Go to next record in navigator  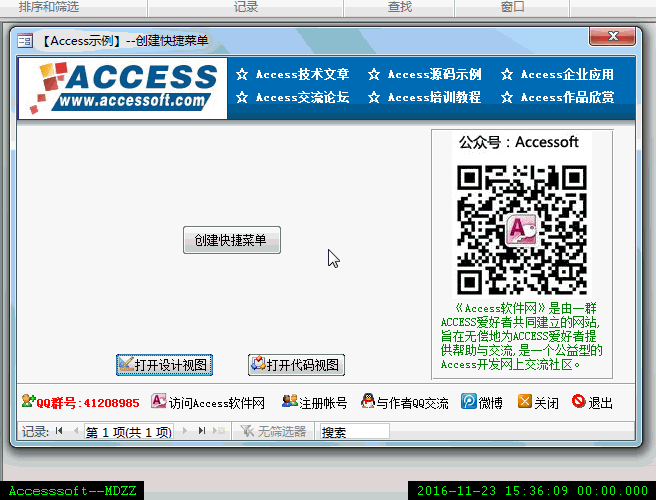[185, 431]
